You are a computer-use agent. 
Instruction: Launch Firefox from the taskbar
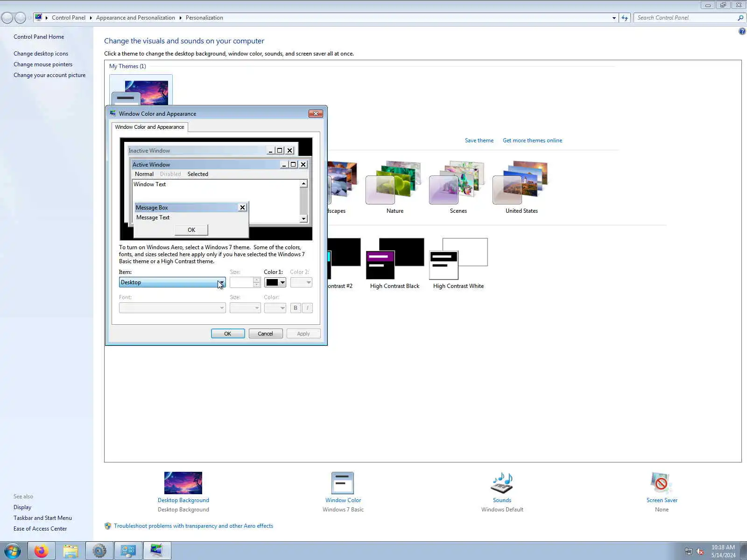click(41, 551)
